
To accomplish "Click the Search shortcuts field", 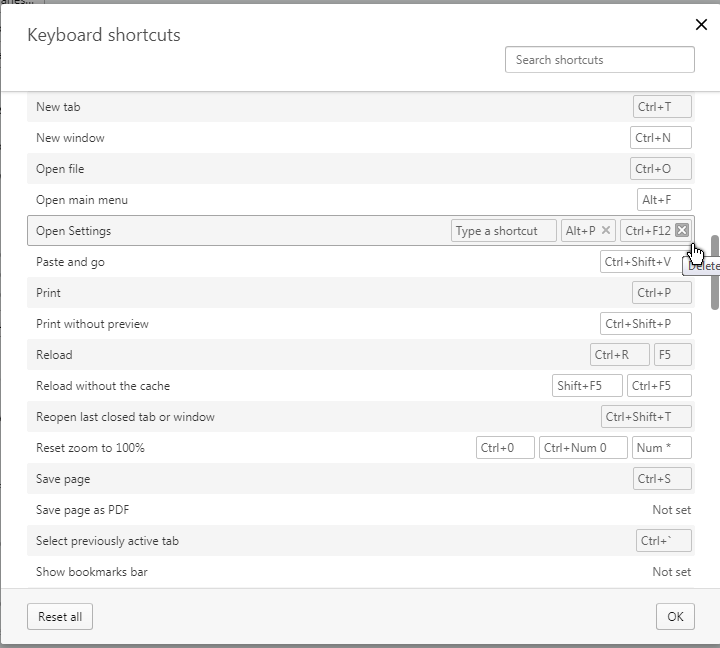I will 600,59.
